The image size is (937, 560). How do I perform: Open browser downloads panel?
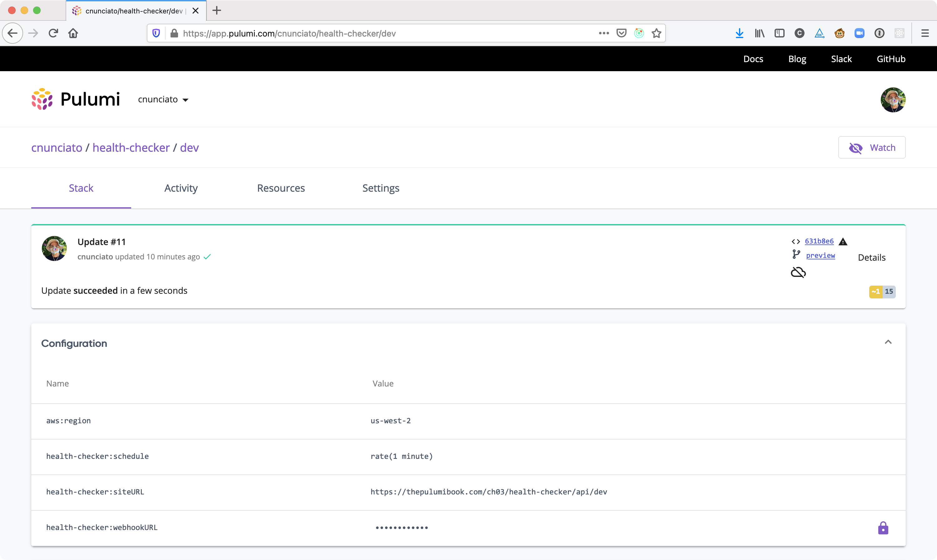740,33
